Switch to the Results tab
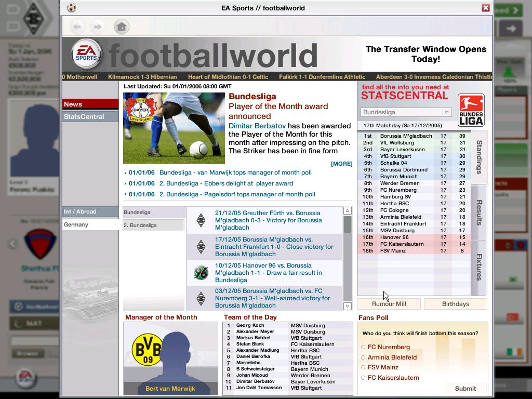Image resolution: width=532 pixels, height=399 pixels. pyautogui.click(x=479, y=212)
